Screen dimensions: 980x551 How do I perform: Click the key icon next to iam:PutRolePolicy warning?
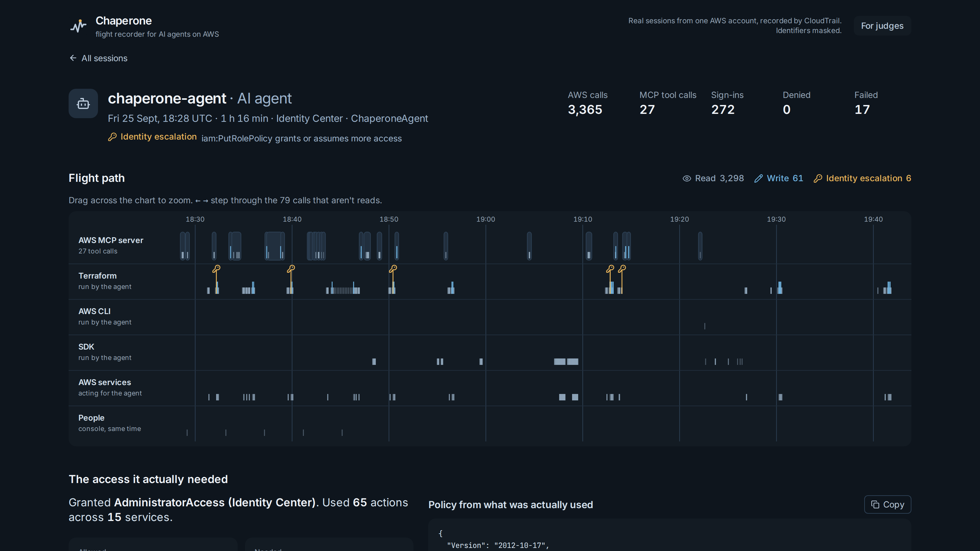112,137
